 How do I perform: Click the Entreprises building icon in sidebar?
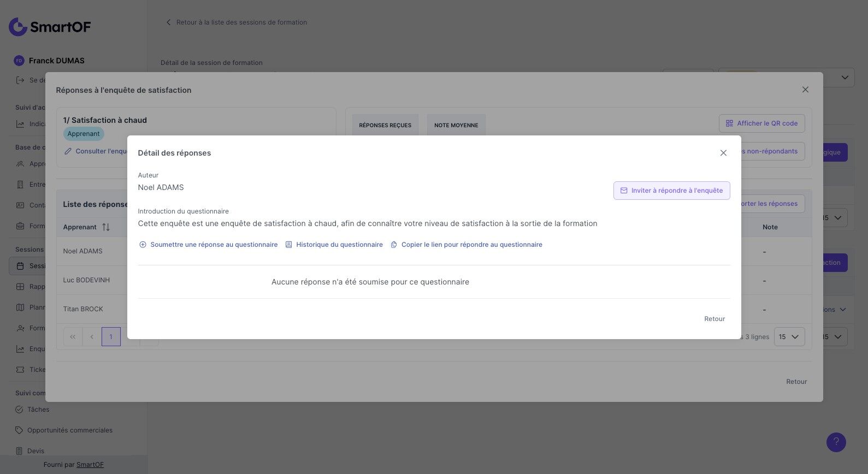pyautogui.click(x=20, y=185)
